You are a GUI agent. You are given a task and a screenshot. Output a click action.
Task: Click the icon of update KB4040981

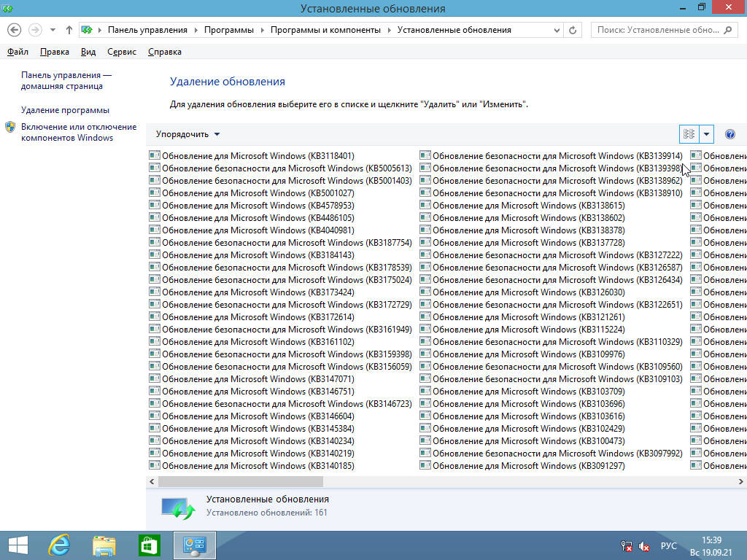155,230
